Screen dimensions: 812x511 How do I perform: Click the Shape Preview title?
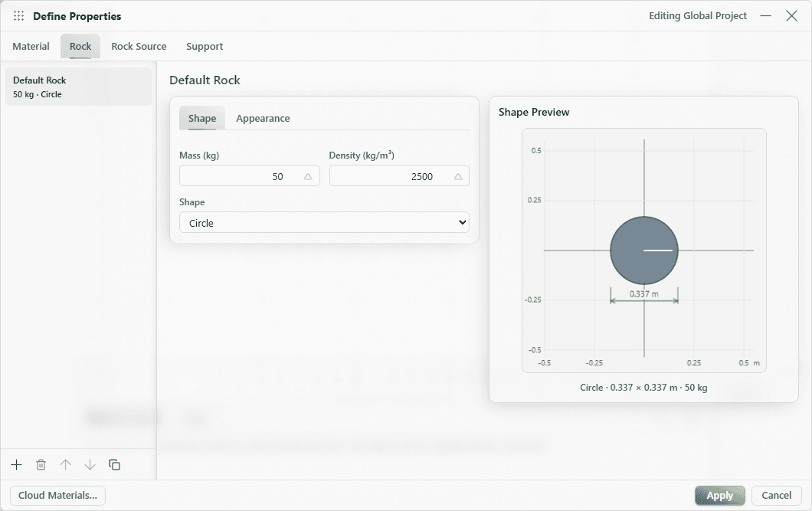(534, 113)
